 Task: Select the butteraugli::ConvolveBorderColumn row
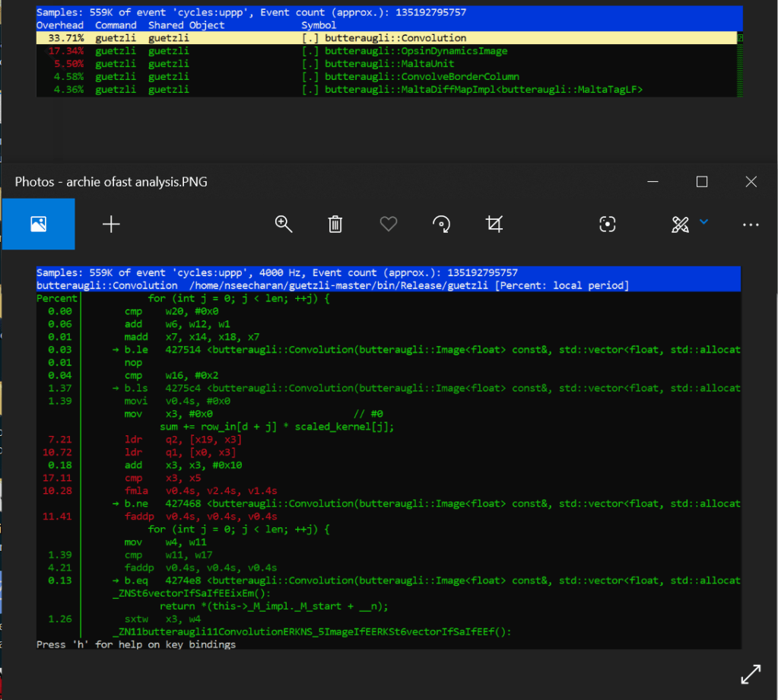tap(421, 77)
